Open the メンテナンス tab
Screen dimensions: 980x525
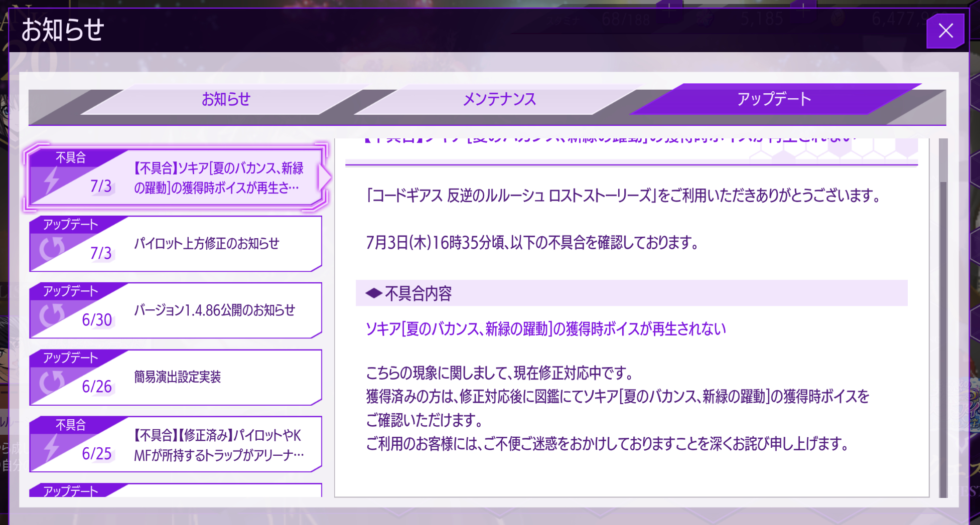click(x=499, y=99)
